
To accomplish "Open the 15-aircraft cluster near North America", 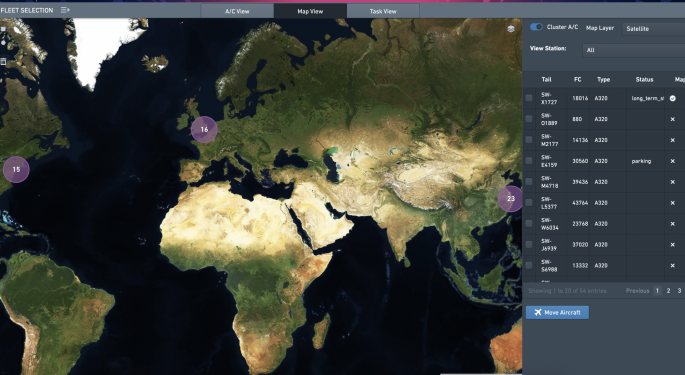I will click(x=16, y=169).
